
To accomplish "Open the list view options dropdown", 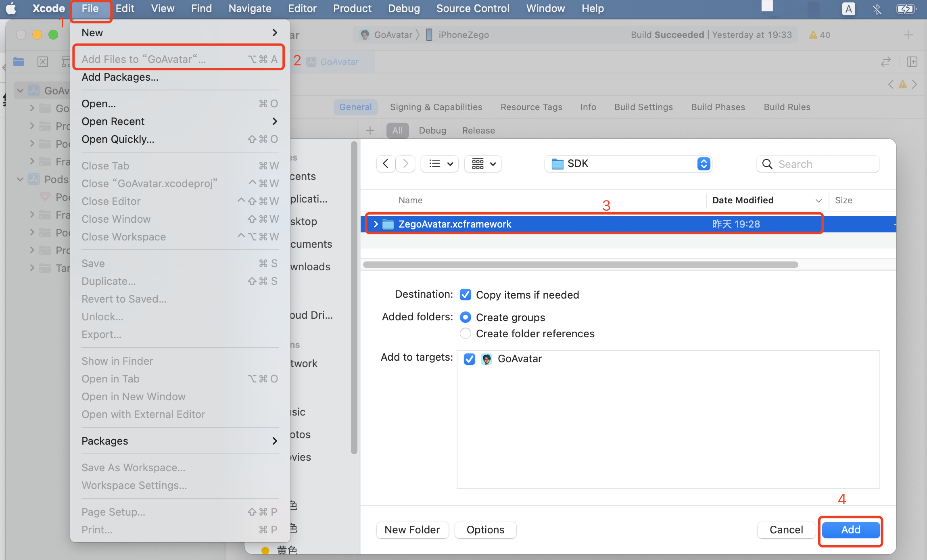I will tap(440, 164).
